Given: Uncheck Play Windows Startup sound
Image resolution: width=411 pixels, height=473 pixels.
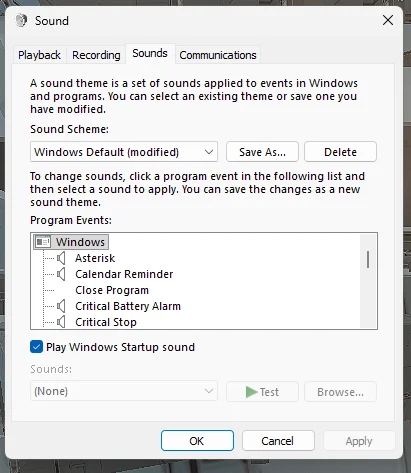Looking at the screenshot, I should [x=36, y=347].
